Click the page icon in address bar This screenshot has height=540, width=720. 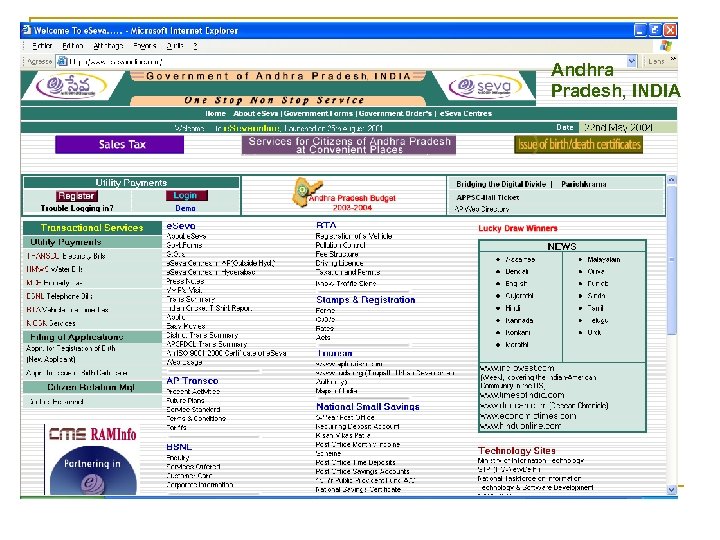coord(62,61)
